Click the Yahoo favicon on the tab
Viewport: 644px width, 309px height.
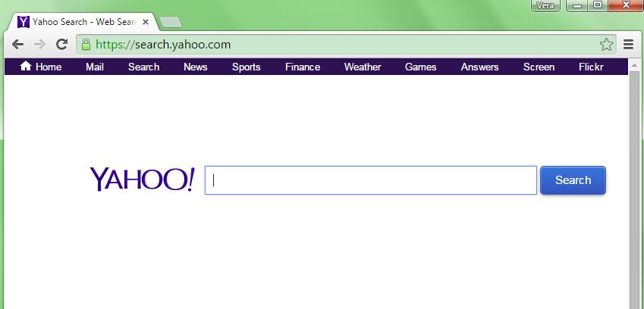tap(24, 22)
